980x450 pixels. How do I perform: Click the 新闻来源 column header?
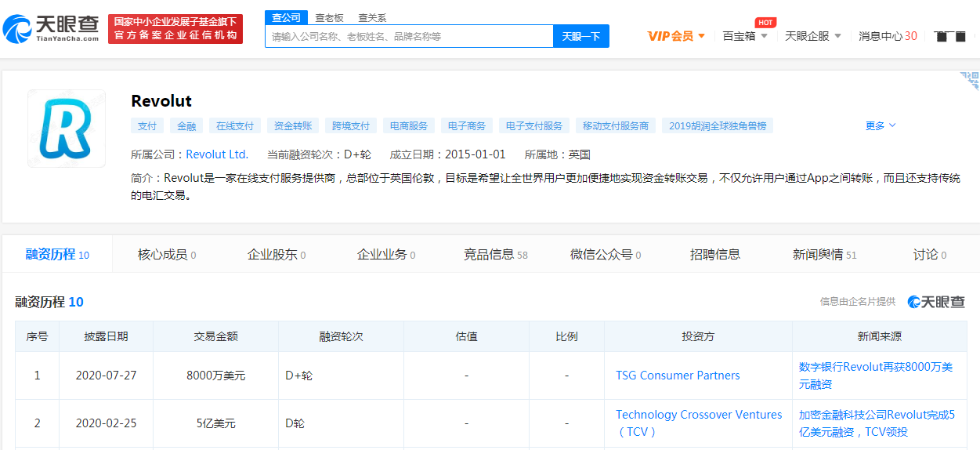click(x=879, y=336)
